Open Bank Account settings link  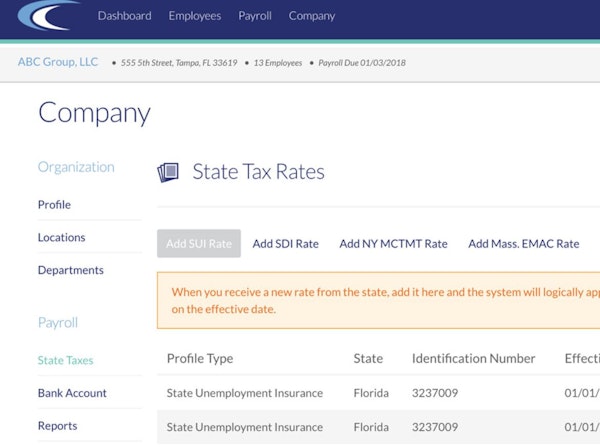[x=72, y=393]
